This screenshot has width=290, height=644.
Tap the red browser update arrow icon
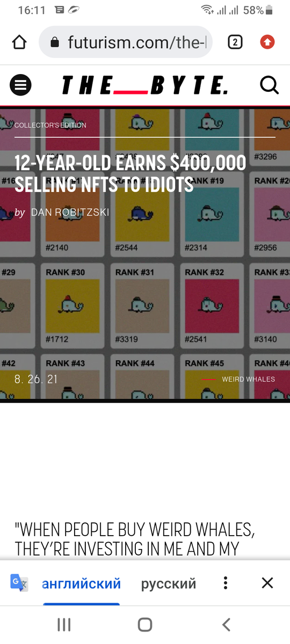pos(267,42)
